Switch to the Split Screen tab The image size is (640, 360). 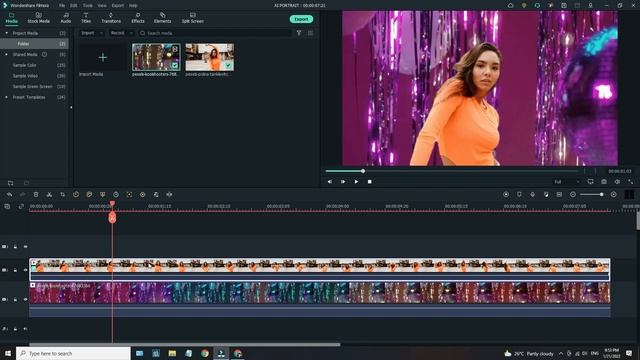tap(193, 18)
